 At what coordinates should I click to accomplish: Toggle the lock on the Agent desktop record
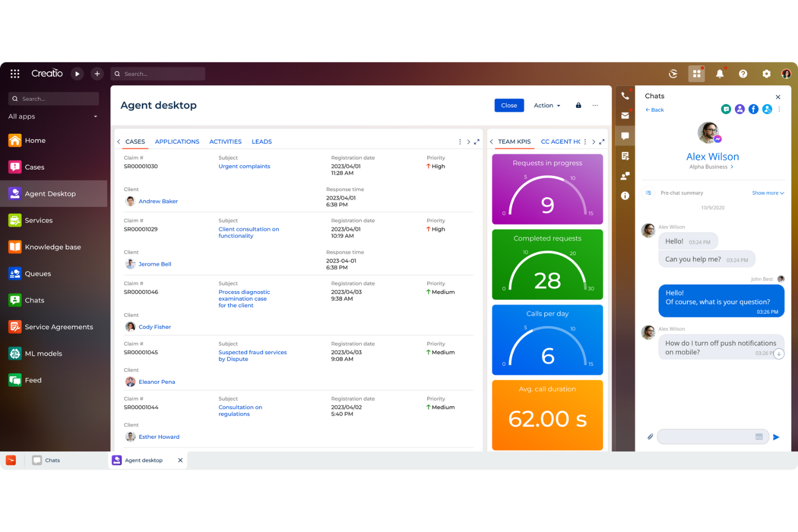click(x=578, y=105)
